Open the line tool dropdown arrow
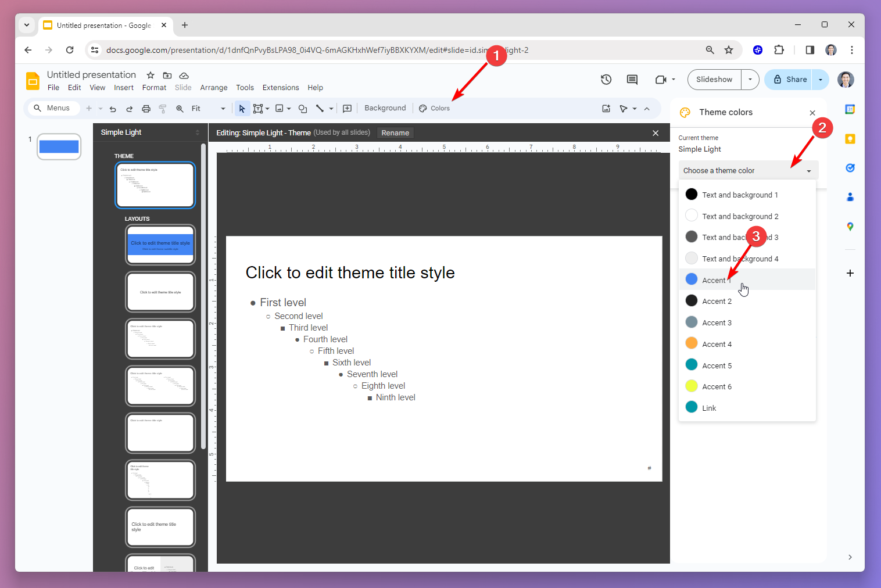 point(331,109)
